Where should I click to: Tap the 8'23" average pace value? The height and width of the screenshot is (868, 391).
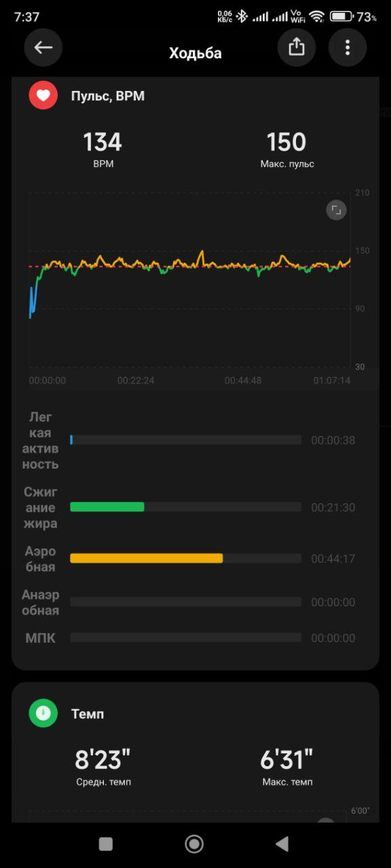103,760
